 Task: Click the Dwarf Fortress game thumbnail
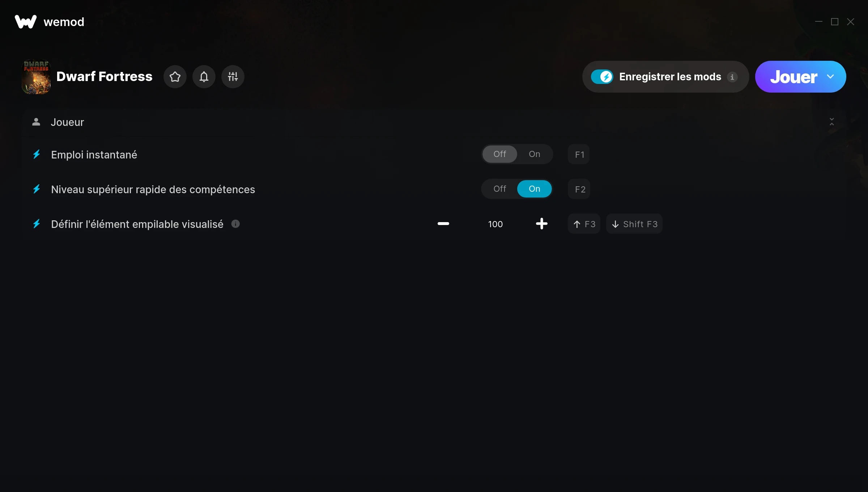[x=36, y=77]
